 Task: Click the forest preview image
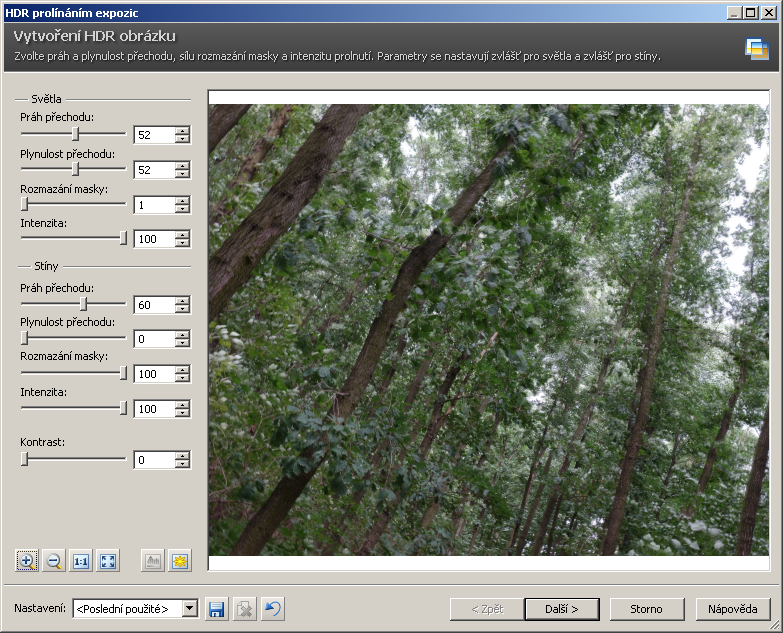click(x=488, y=330)
